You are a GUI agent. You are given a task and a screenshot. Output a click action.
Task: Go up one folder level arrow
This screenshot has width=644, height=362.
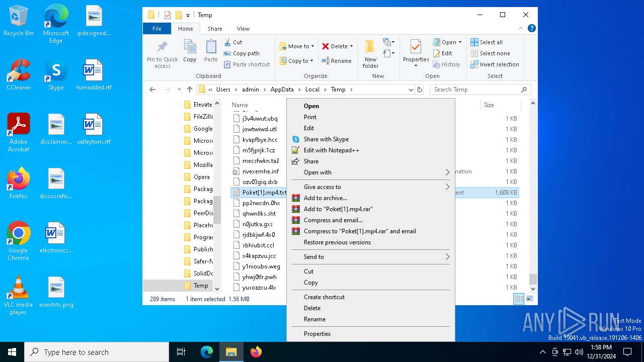point(190,89)
